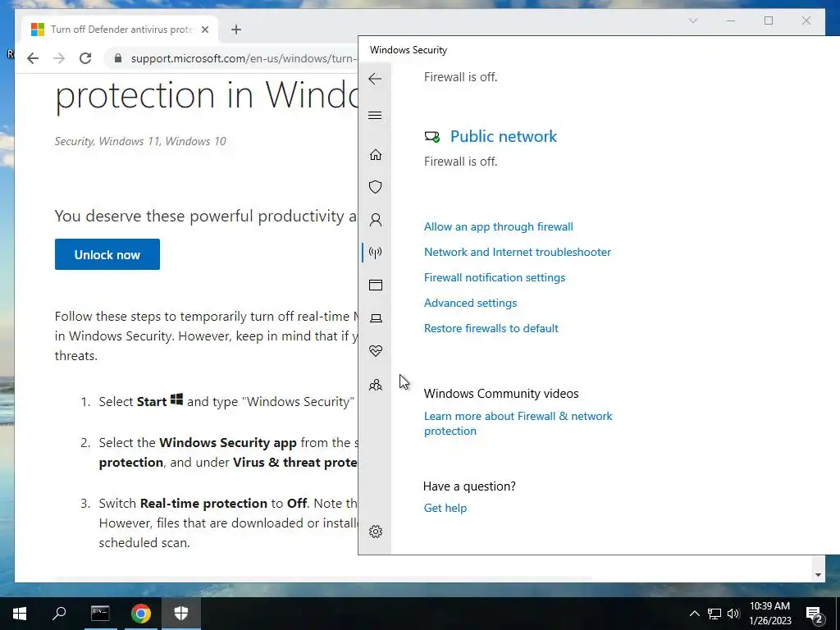Click the Public network icon

(x=431, y=137)
